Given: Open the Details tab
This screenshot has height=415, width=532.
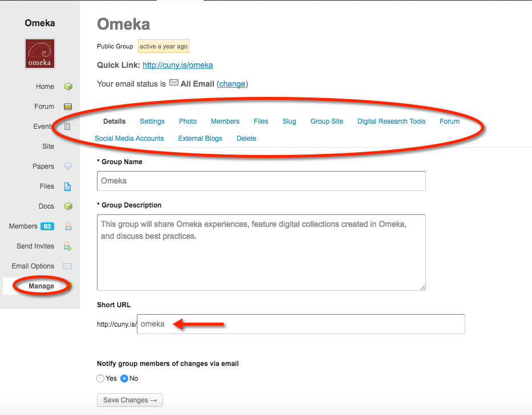Looking at the screenshot, I should [115, 121].
